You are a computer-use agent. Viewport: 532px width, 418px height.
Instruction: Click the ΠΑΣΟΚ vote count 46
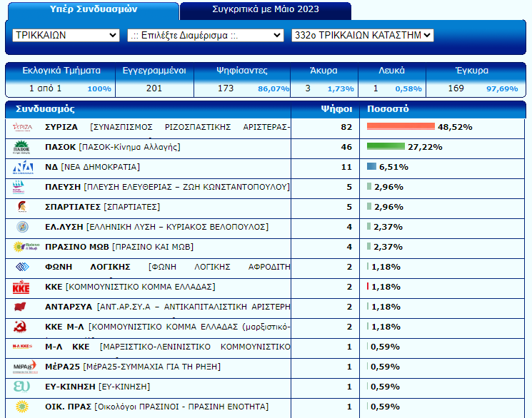(x=346, y=147)
